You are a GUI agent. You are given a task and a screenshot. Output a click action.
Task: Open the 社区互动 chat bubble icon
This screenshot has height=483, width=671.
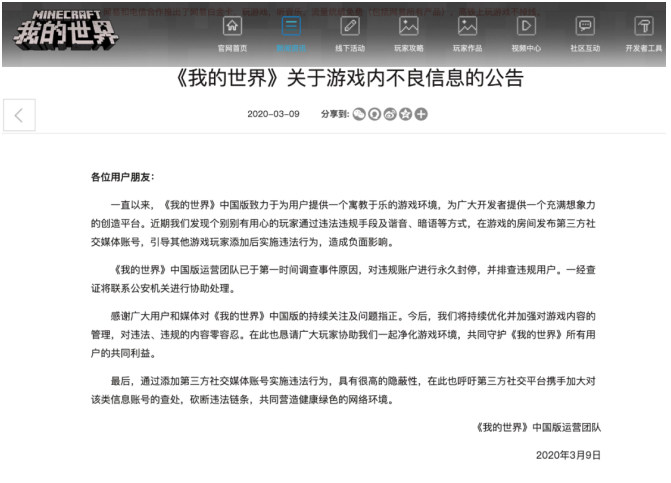[585, 27]
